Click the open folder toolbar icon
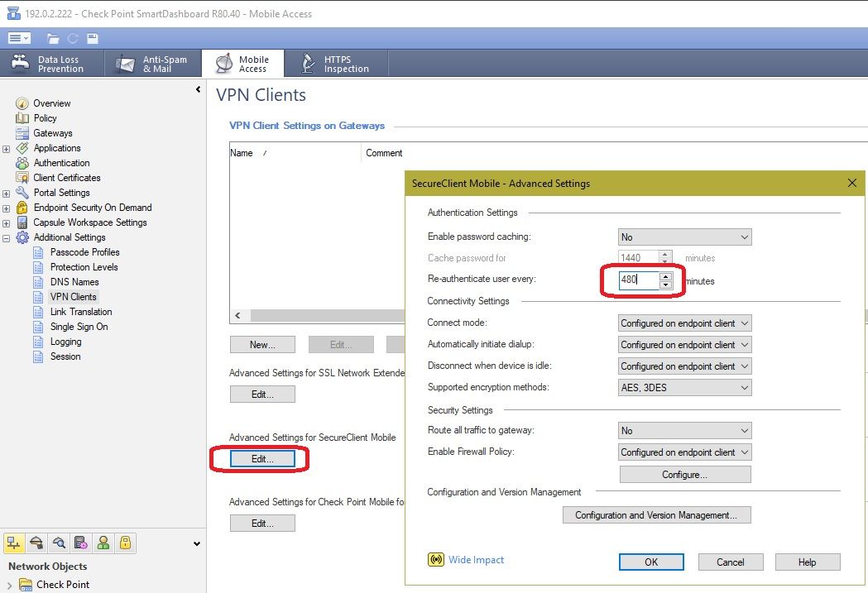 53,38
